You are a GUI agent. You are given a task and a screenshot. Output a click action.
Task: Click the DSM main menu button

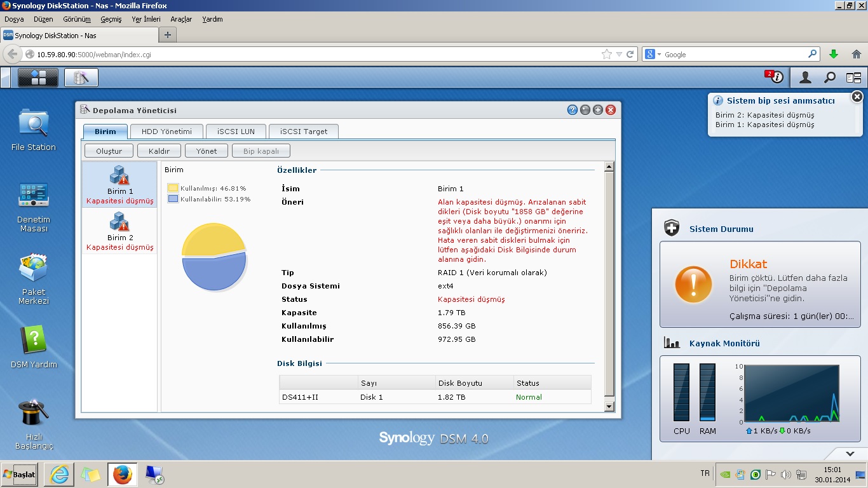(x=38, y=78)
